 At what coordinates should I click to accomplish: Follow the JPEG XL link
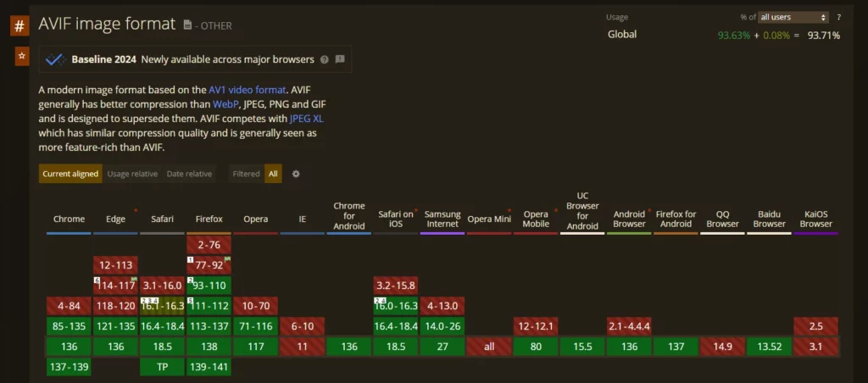tap(306, 119)
